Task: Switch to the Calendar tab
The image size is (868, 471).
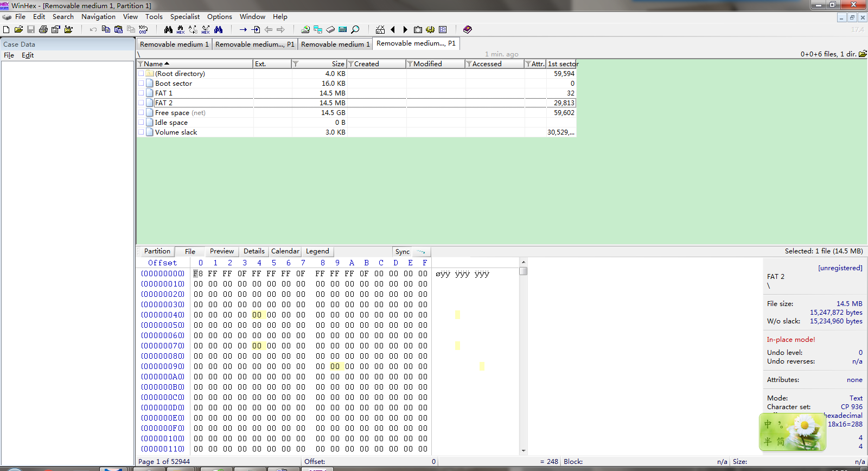Action: coord(285,251)
